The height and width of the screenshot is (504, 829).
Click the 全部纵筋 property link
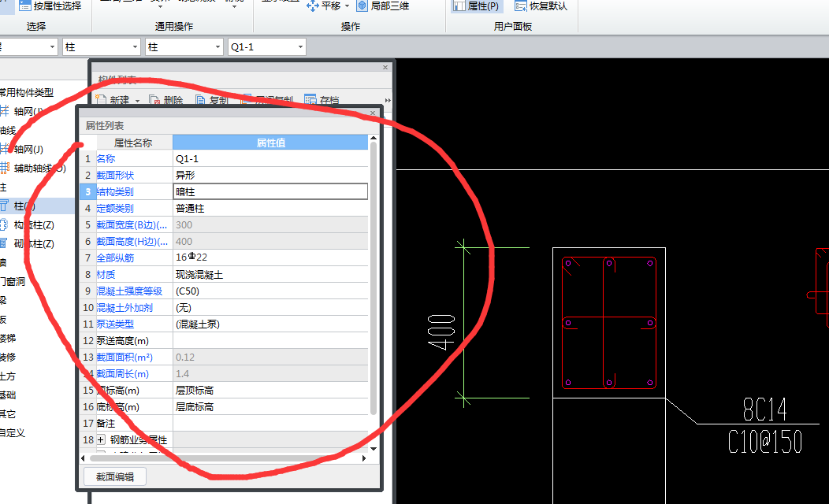pyautogui.click(x=115, y=258)
